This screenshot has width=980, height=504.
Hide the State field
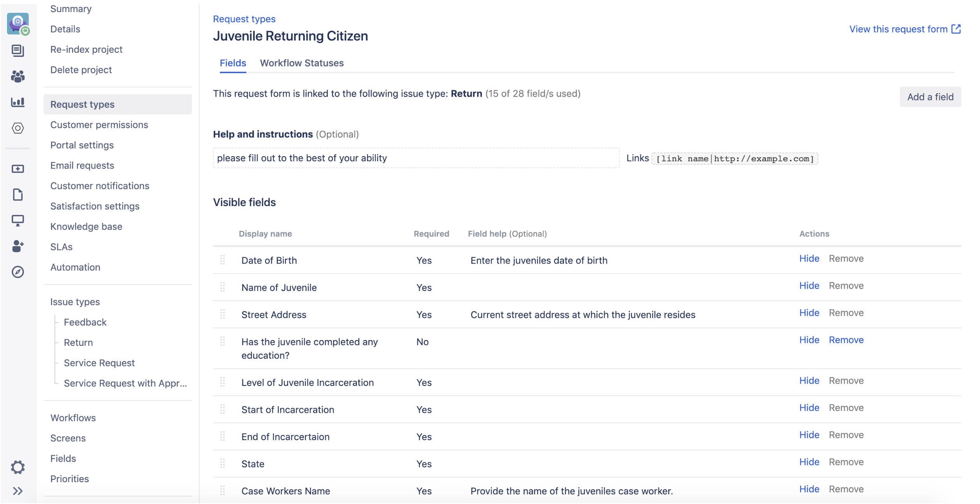(809, 462)
